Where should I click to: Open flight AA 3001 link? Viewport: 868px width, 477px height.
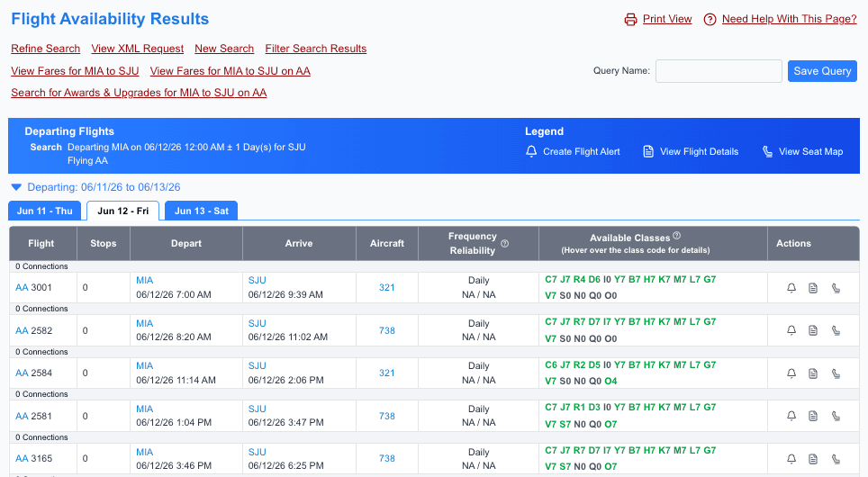pos(22,287)
